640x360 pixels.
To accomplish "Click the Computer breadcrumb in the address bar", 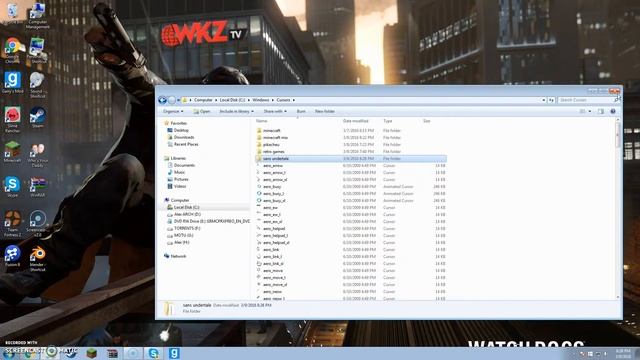I will 203,100.
